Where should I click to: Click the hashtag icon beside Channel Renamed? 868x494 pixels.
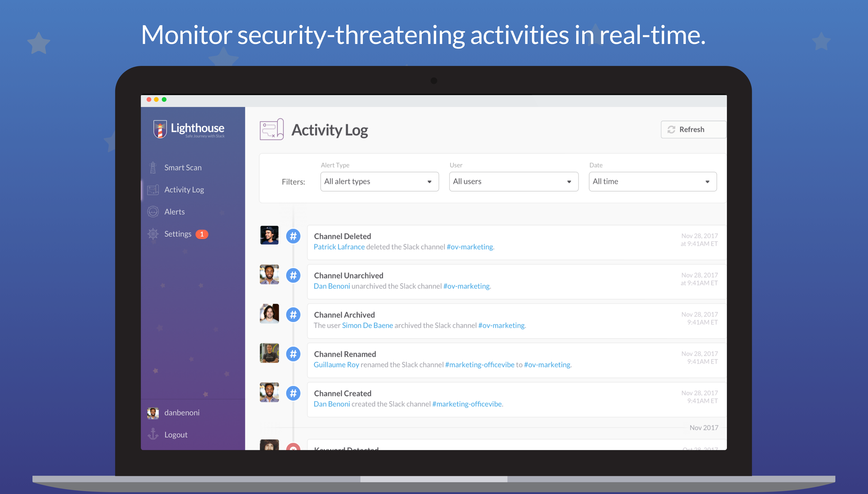[293, 354]
